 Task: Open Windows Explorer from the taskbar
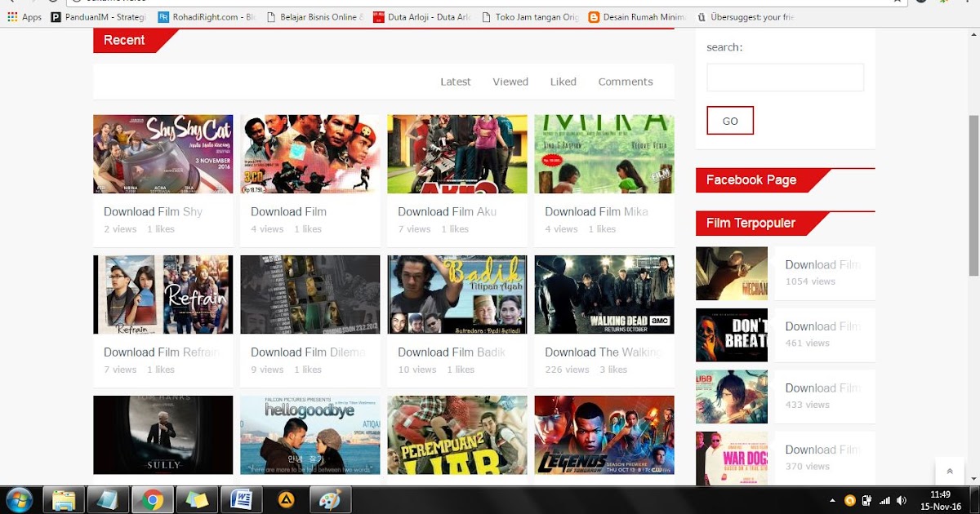pos(64,499)
